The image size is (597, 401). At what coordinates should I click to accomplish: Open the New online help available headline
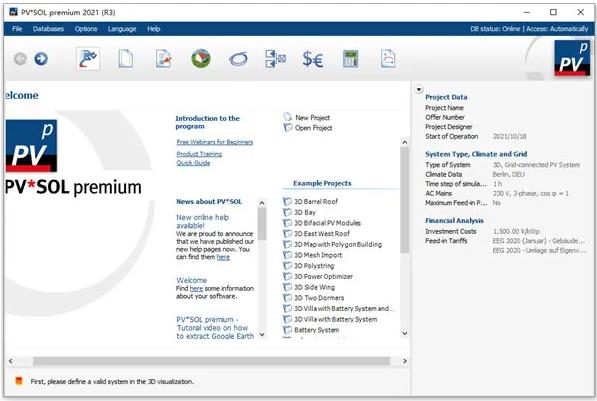[x=203, y=221]
